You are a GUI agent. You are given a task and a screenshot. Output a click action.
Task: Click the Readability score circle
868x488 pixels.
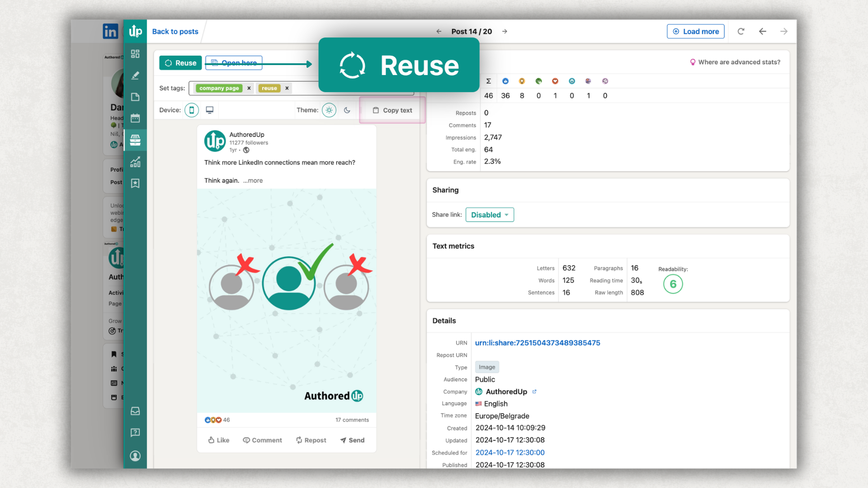pos(673,284)
